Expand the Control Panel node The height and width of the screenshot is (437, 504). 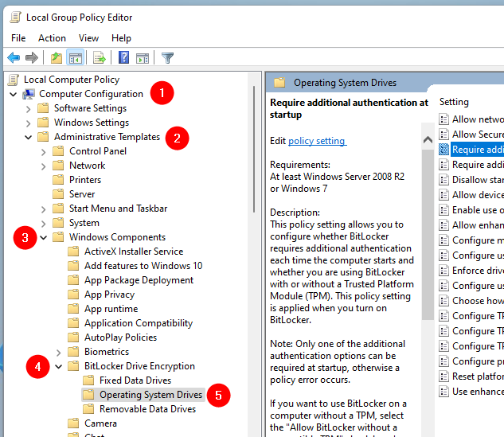[43, 152]
